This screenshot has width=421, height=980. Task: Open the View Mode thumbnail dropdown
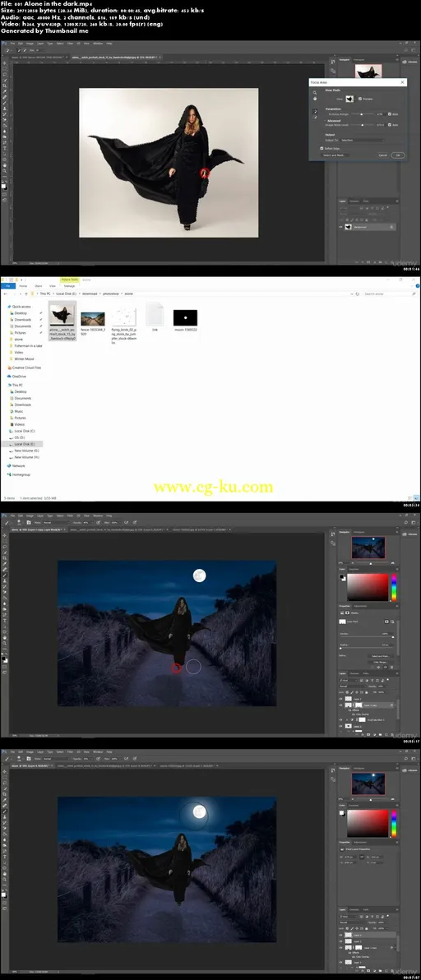(349, 99)
